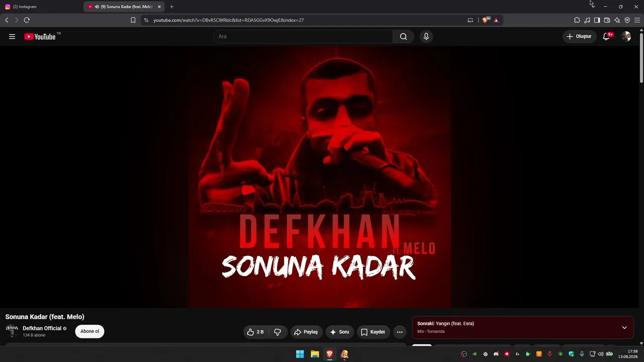Viewport: 644px width, 362px height.
Task: Open more actions three-dot menu
Action: tap(399, 332)
